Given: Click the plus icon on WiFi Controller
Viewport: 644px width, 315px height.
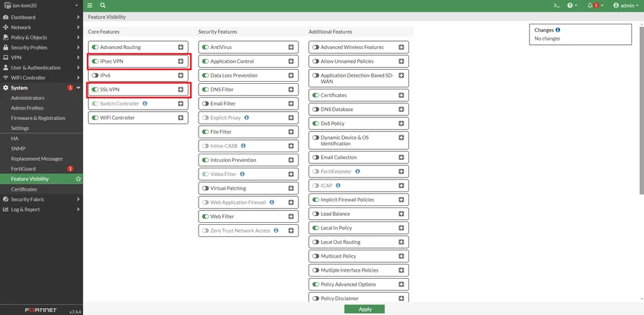Looking at the screenshot, I should pyautogui.click(x=180, y=118).
